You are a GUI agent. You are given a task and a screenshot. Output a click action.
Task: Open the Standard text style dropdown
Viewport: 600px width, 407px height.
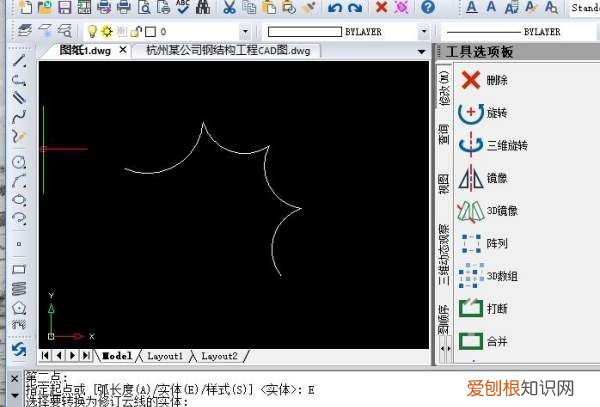[x=584, y=7]
